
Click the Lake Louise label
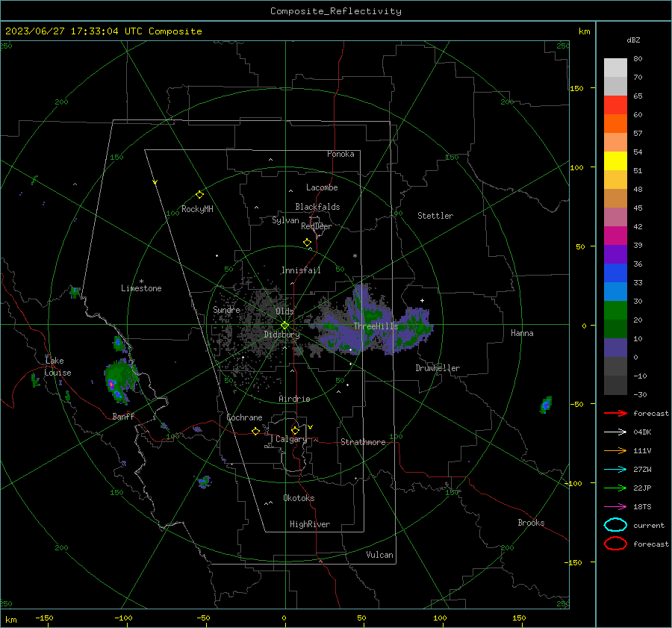tap(57, 367)
